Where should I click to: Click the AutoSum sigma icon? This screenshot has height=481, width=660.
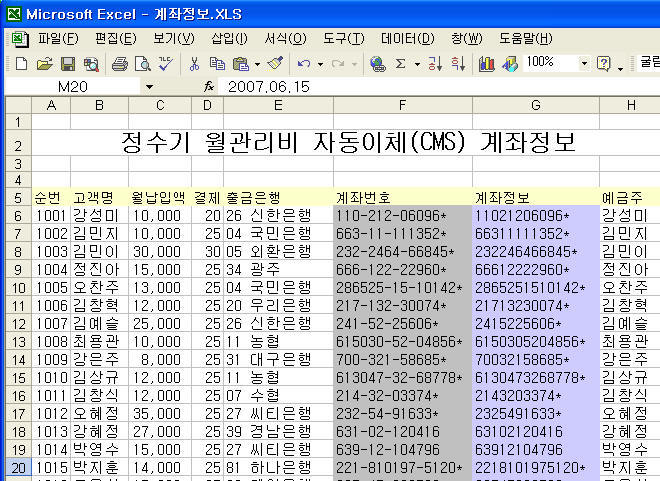click(x=401, y=64)
